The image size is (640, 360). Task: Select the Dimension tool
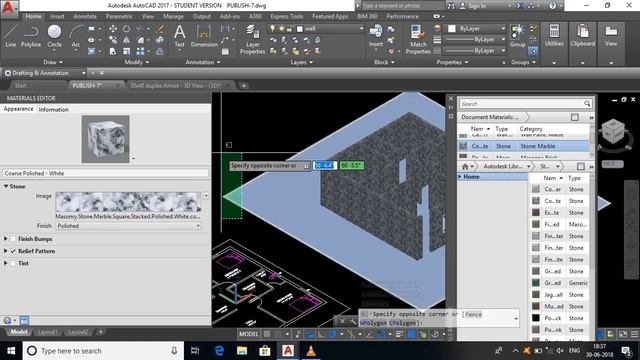coord(204,36)
